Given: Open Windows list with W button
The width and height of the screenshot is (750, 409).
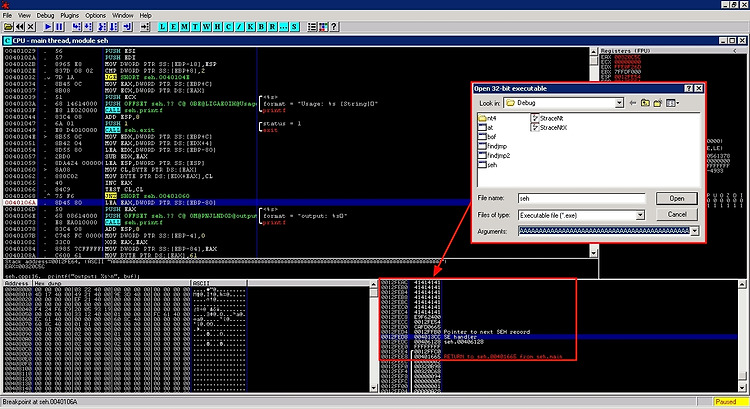Looking at the screenshot, I should (207, 27).
